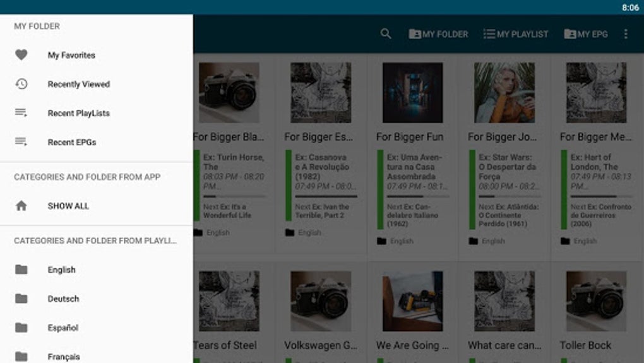This screenshot has width=644, height=363.
Task: Click the Tears of Steel title
Action: tap(225, 345)
